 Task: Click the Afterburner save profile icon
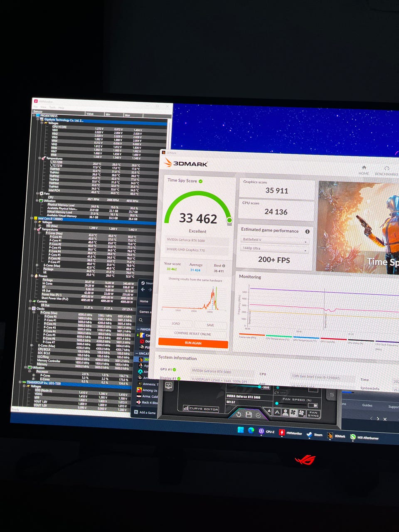(249, 414)
